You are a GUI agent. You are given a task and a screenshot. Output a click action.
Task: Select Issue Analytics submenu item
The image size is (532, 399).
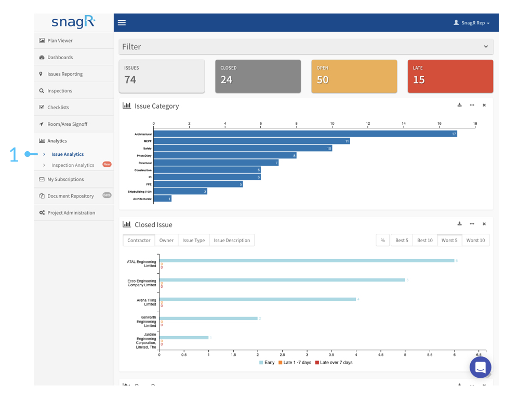[x=67, y=154]
